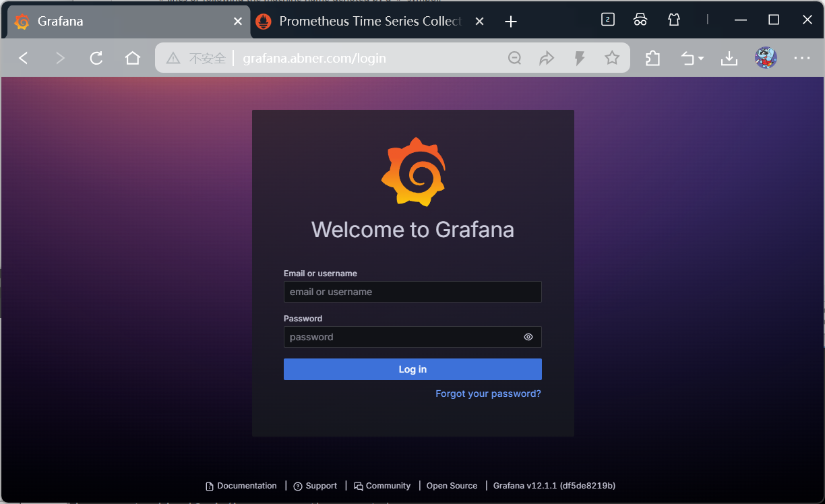
Task: Open the Community footer link
Action: [382, 486]
